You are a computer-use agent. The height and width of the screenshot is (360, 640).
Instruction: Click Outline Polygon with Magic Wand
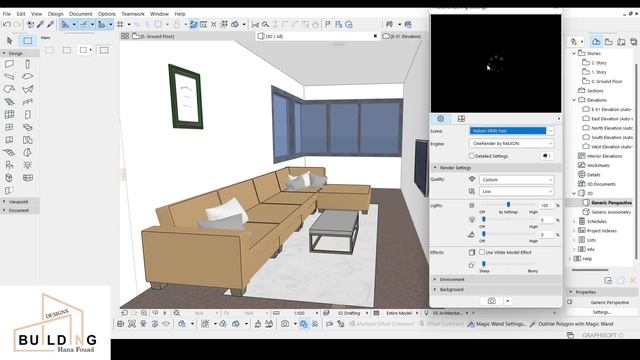point(571,324)
